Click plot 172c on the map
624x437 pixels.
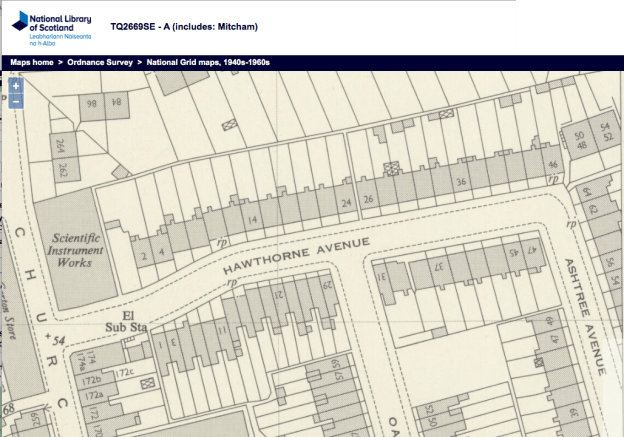pos(126,372)
